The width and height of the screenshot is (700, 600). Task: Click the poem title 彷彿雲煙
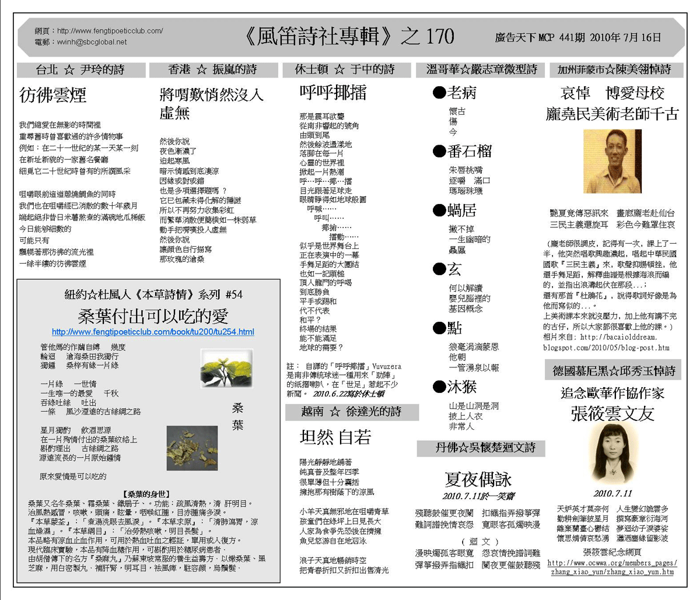53,95
